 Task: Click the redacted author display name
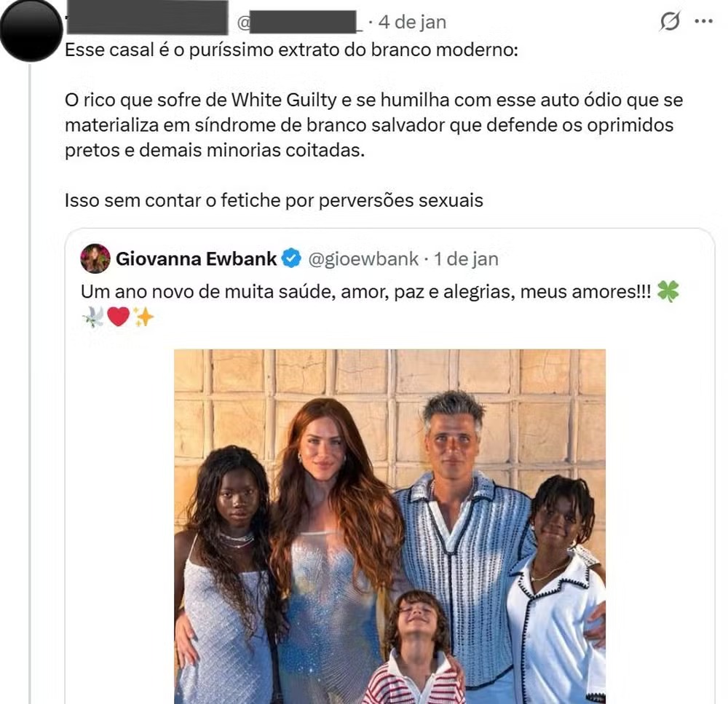tap(147, 17)
